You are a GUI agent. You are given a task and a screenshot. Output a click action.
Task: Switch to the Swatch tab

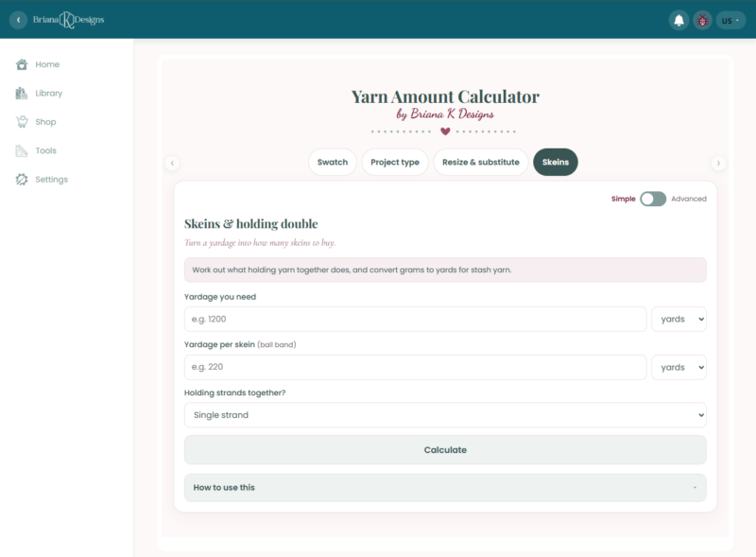tap(333, 162)
